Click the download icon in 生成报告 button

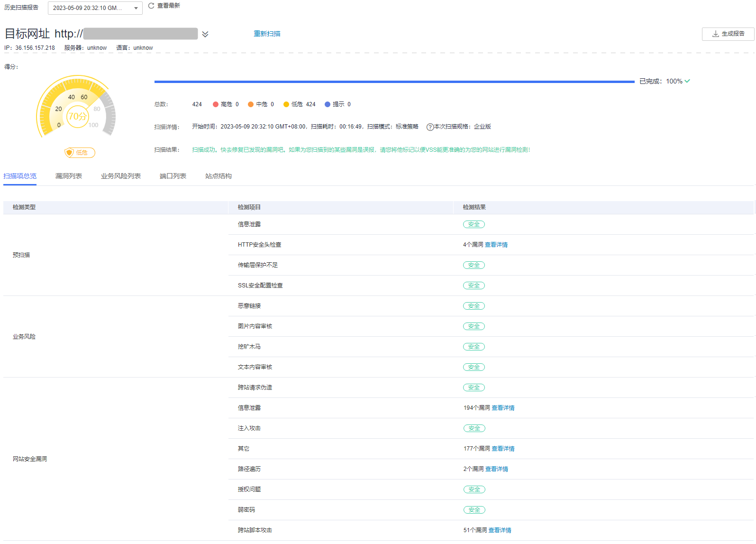point(715,34)
